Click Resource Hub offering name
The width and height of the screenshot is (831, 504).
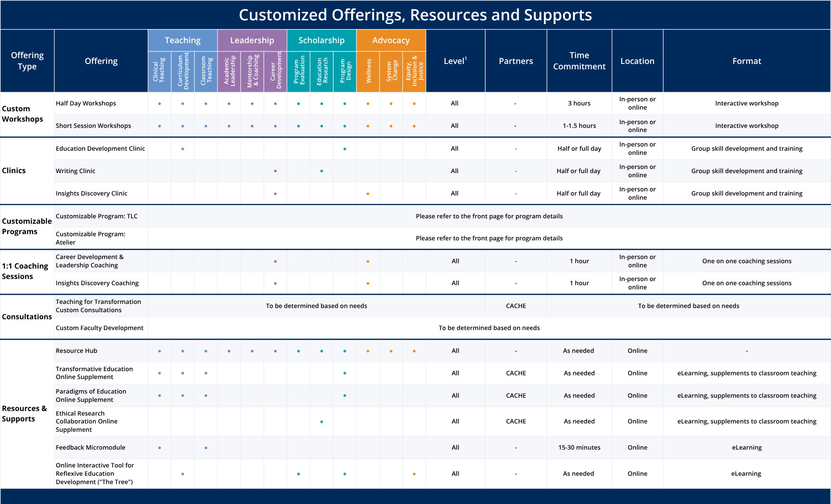tap(76, 351)
